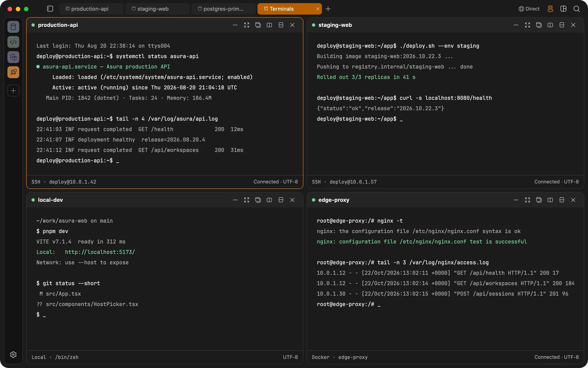Image resolution: width=588 pixels, height=368 pixels.
Task: Split local-dev pane horizontally
Action: pyautogui.click(x=281, y=200)
